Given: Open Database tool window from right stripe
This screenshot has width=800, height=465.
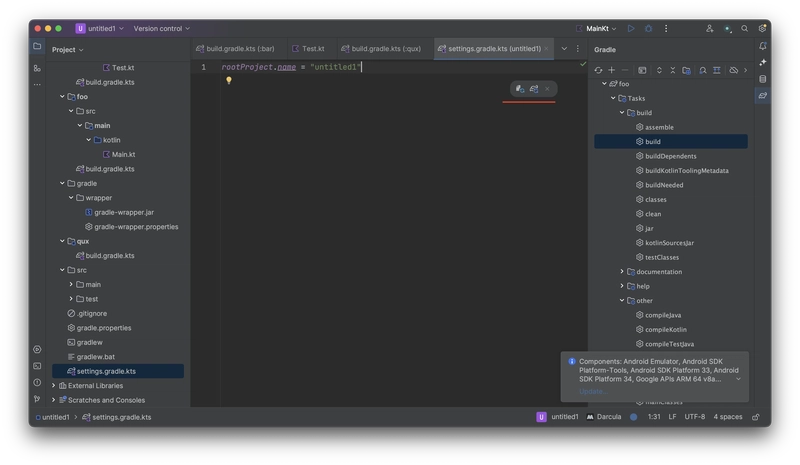Looking at the screenshot, I should [763, 79].
